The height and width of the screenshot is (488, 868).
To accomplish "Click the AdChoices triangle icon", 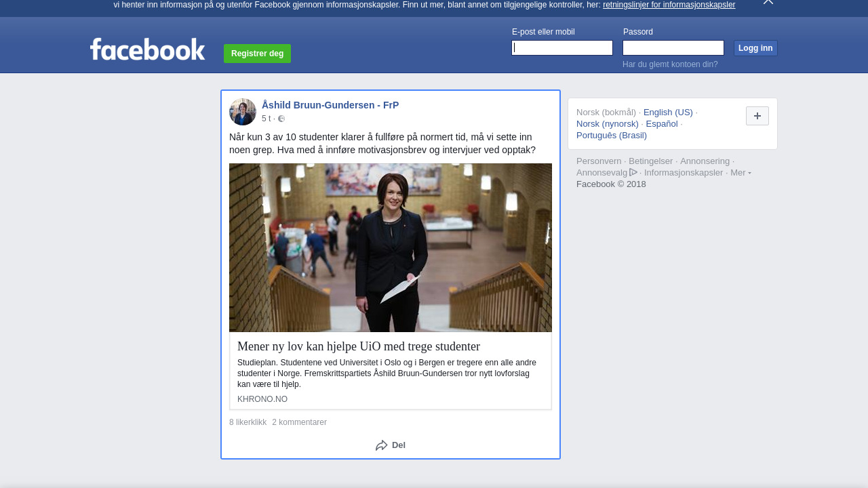I will tap(633, 172).
